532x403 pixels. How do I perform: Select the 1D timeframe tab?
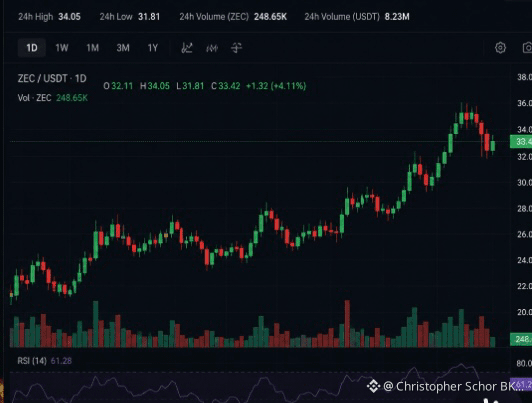32,48
